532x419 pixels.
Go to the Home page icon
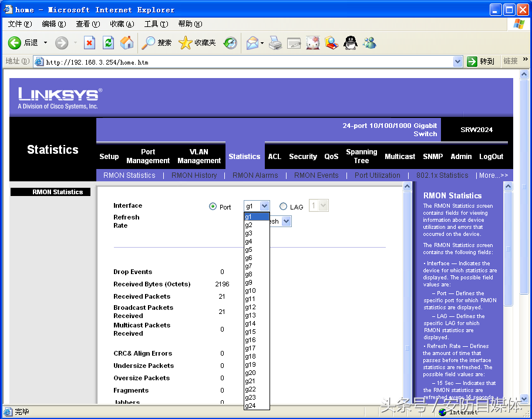(x=127, y=43)
